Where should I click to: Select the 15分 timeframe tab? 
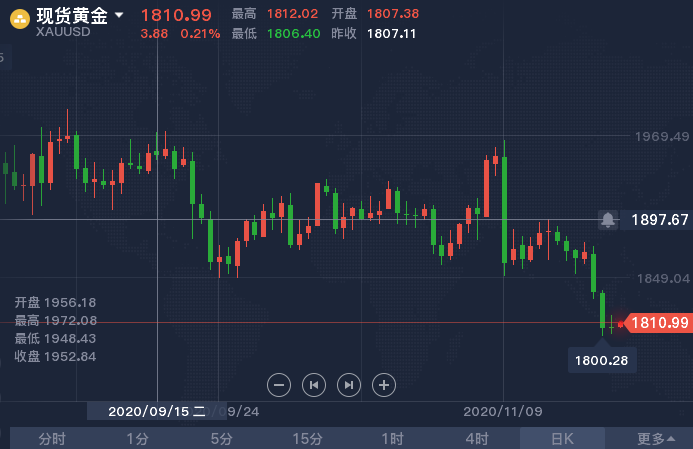pyautogui.click(x=307, y=438)
